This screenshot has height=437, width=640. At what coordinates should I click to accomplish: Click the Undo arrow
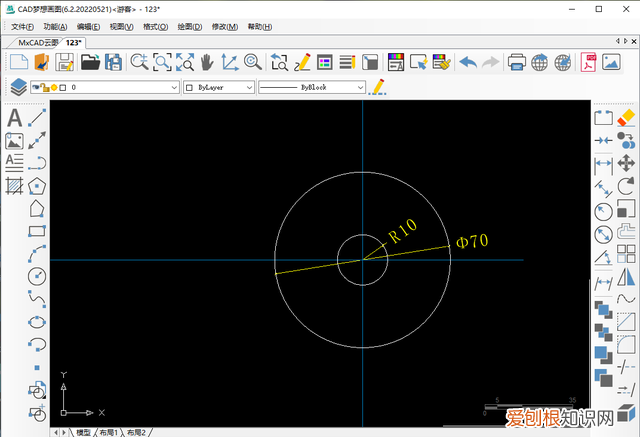tap(467, 62)
